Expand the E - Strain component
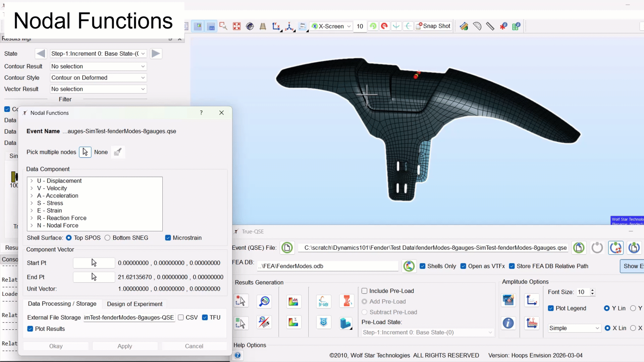Screen dimensions: 644x362 point(32,210)
